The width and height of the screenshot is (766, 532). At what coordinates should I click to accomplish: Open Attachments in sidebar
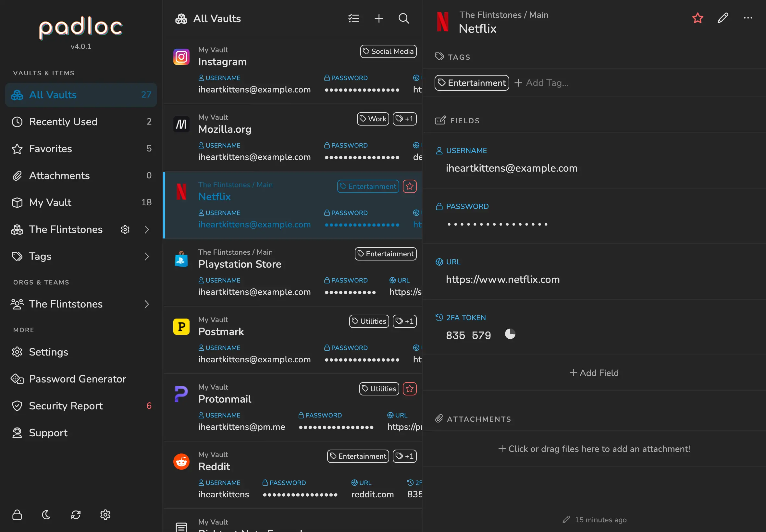click(81, 176)
